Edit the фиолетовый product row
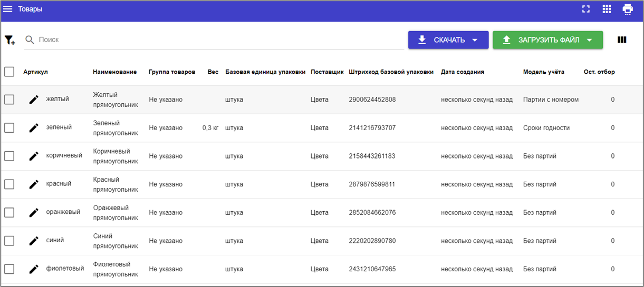The image size is (644, 287). click(x=34, y=269)
